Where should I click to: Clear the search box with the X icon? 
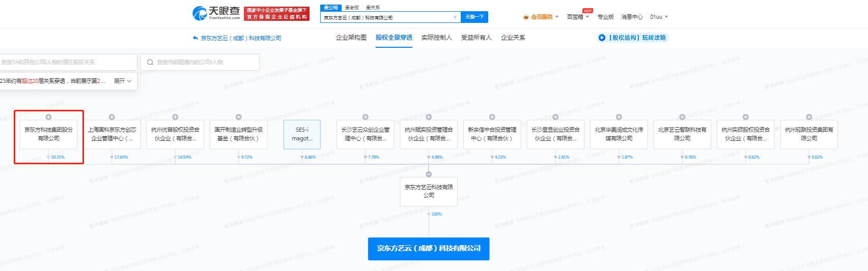coord(455,17)
